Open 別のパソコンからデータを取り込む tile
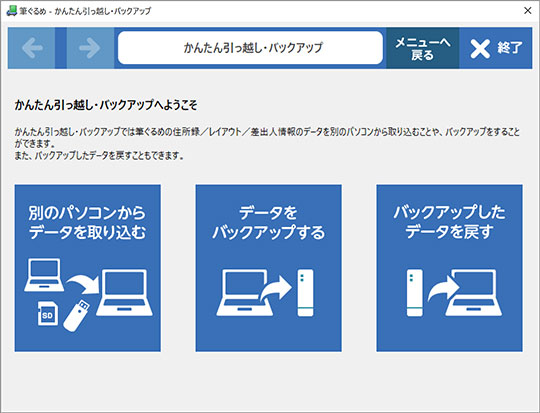The height and width of the screenshot is (413, 540). (87, 268)
